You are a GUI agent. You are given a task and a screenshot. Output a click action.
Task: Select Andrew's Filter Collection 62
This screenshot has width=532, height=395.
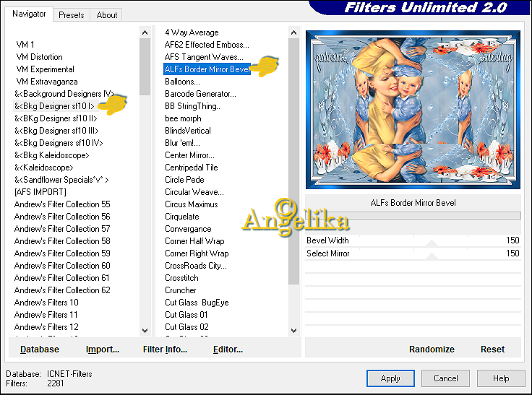(x=62, y=290)
